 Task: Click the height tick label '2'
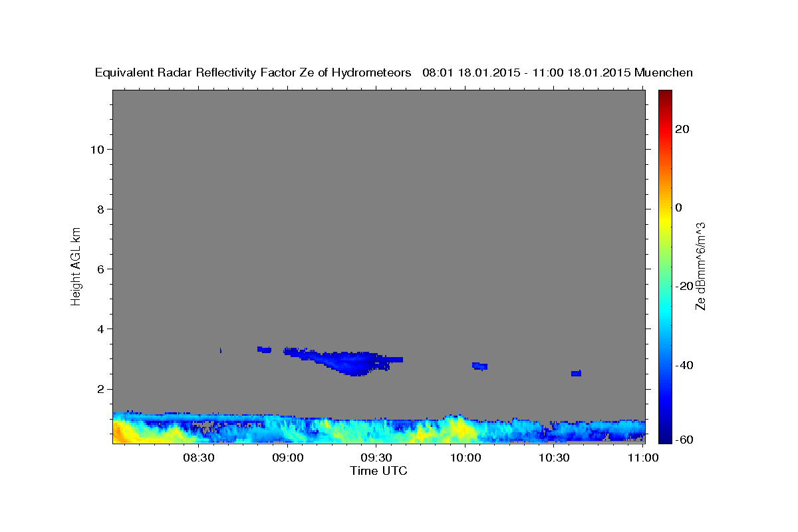click(x=100, y=389)
